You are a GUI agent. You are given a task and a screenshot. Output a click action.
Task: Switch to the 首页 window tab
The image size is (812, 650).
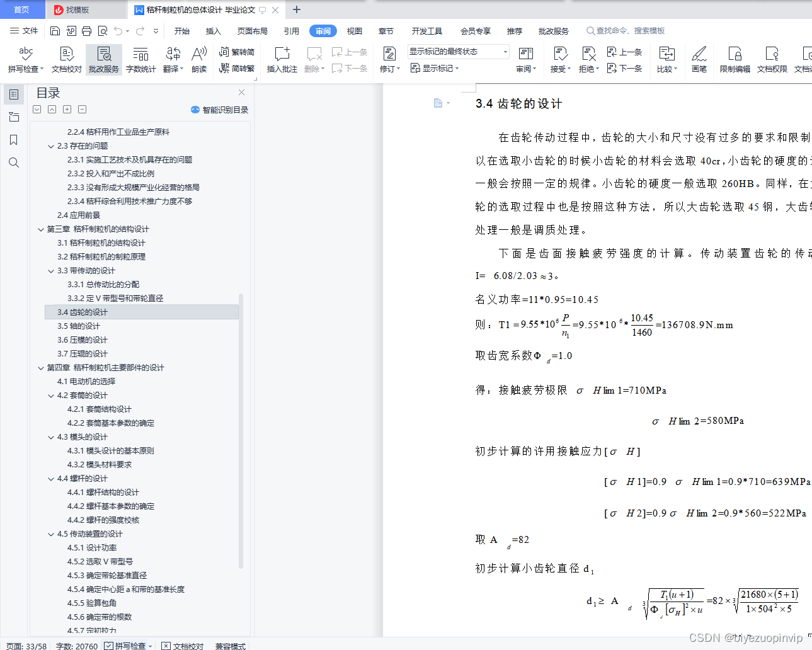click(x=22, y=9)
